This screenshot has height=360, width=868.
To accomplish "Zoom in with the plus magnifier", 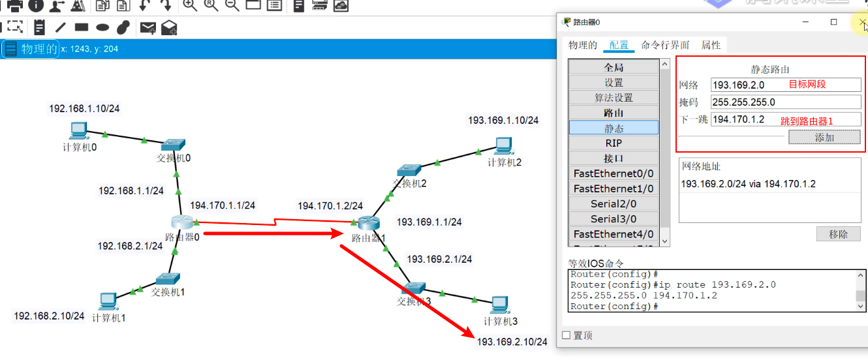I will 190,5.
